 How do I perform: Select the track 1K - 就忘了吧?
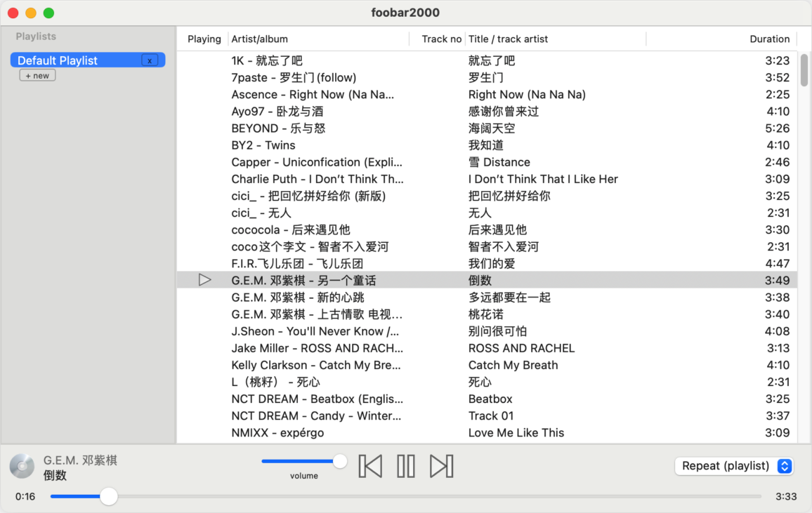click(x=487, y=60)
